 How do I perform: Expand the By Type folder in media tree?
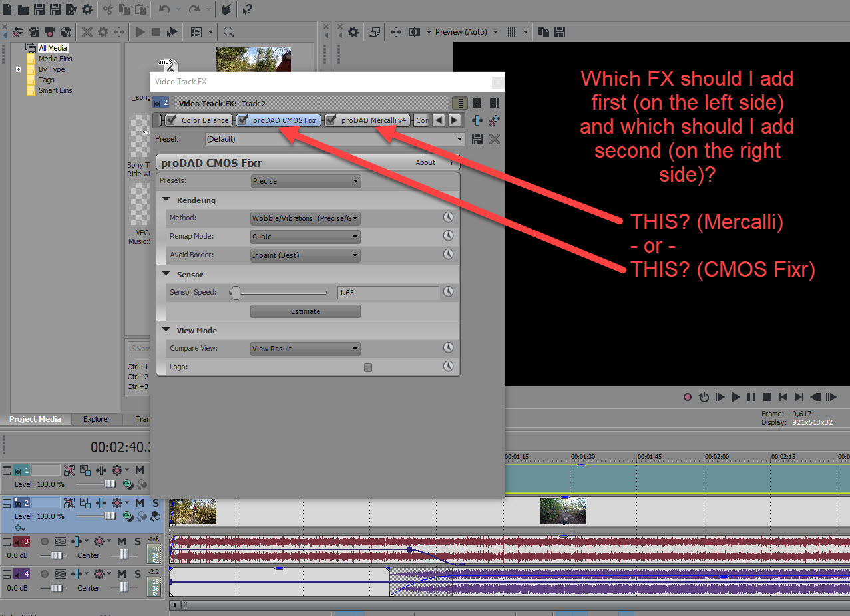[x=19, y=69]
